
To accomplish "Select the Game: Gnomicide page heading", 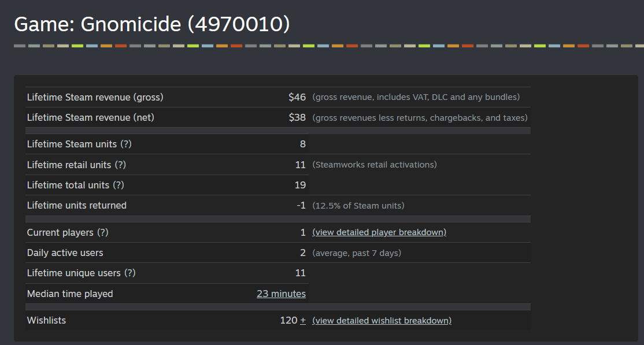I will point(152,24).
